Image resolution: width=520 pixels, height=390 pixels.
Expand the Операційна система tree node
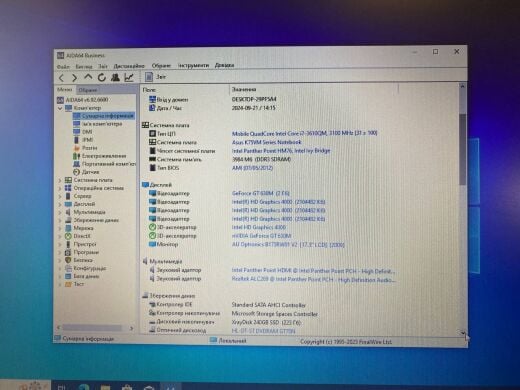click(60, 188)
